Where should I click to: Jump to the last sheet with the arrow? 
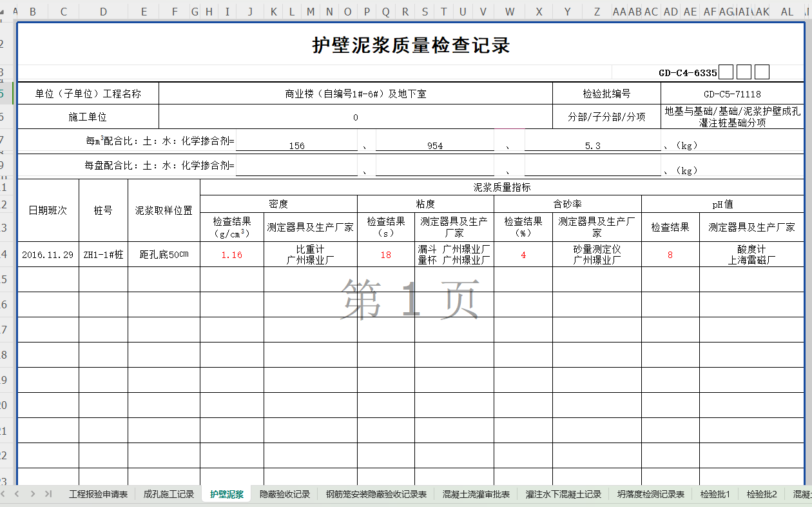pyautogui.click(x=48, y=494)
